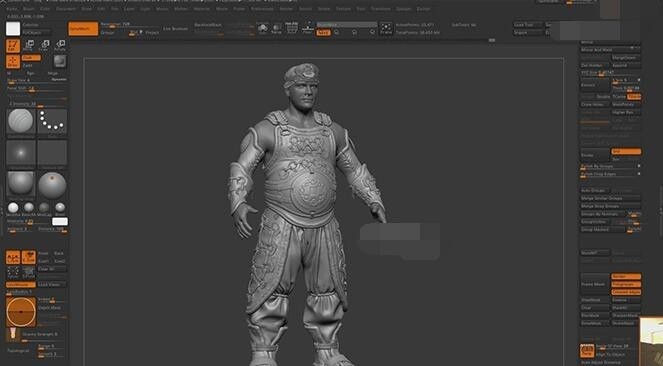Click the Frame Mesh button

coord(595,284)
